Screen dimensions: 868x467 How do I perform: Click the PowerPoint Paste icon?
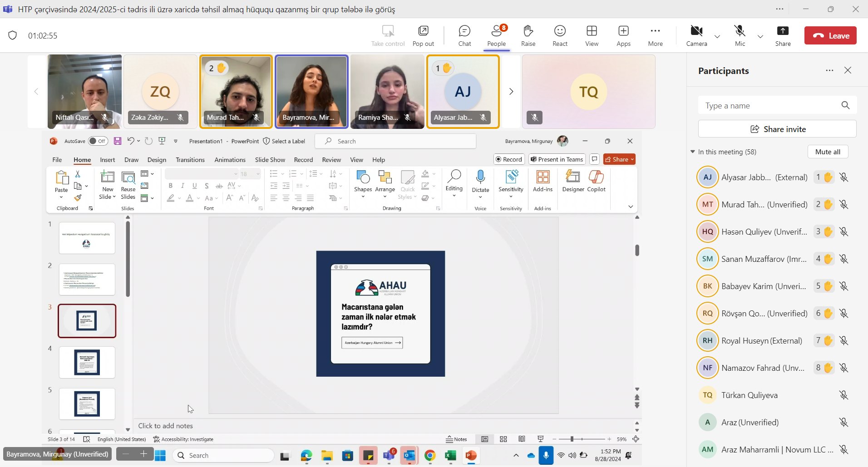[61, 178]
